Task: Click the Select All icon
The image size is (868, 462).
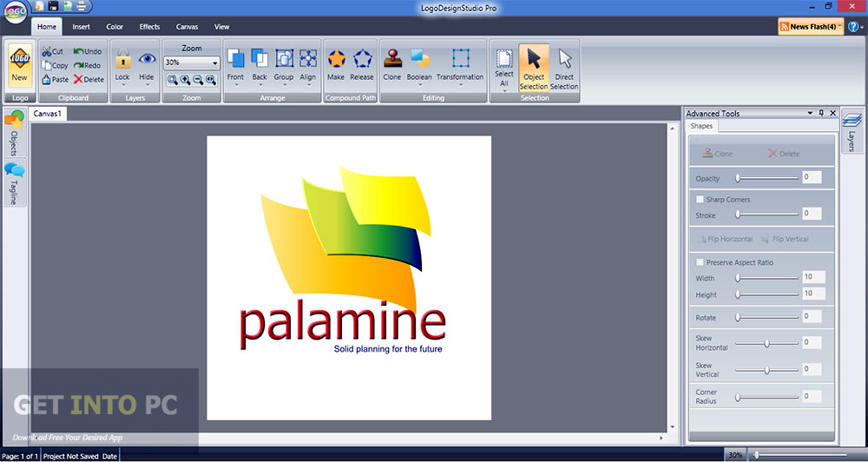Action: (x=504, y=58)
